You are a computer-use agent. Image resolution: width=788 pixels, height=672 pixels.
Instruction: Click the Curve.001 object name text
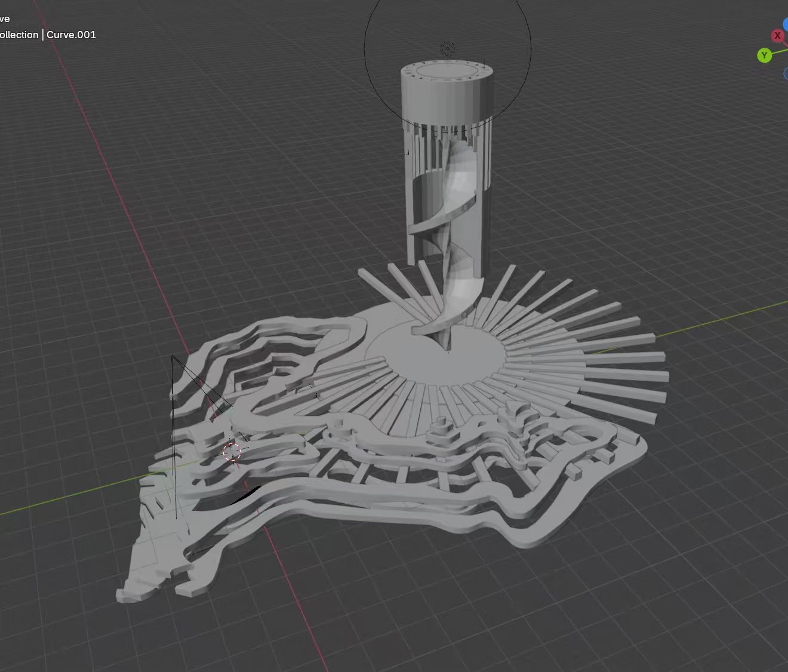71,35
